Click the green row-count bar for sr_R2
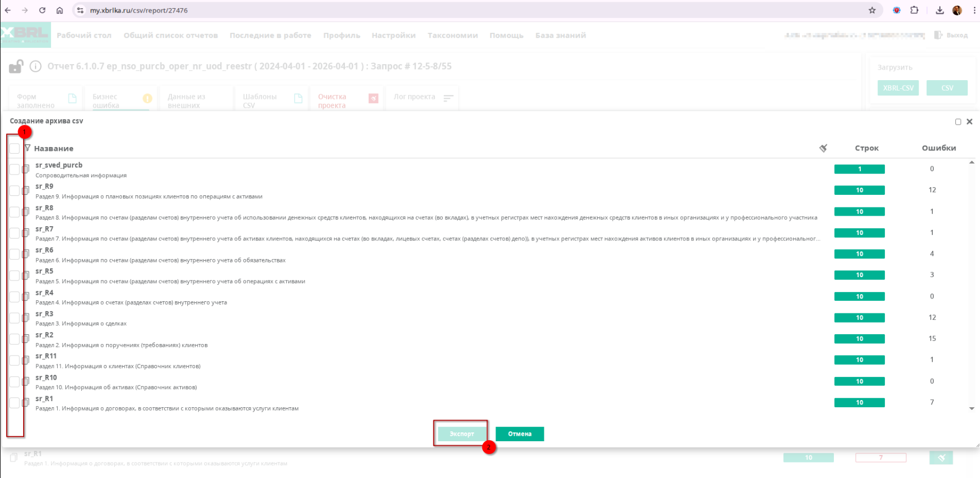980x478 pixels. [859, 339]
